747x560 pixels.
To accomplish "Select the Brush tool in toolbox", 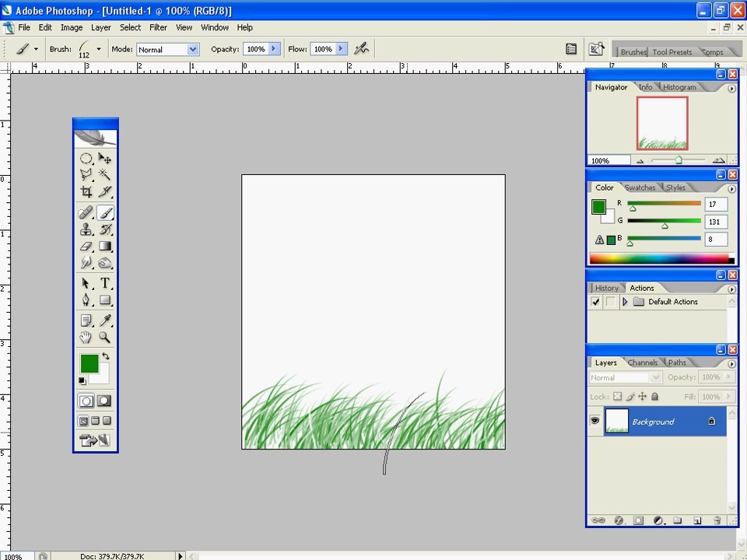I will tap(105, 213).
